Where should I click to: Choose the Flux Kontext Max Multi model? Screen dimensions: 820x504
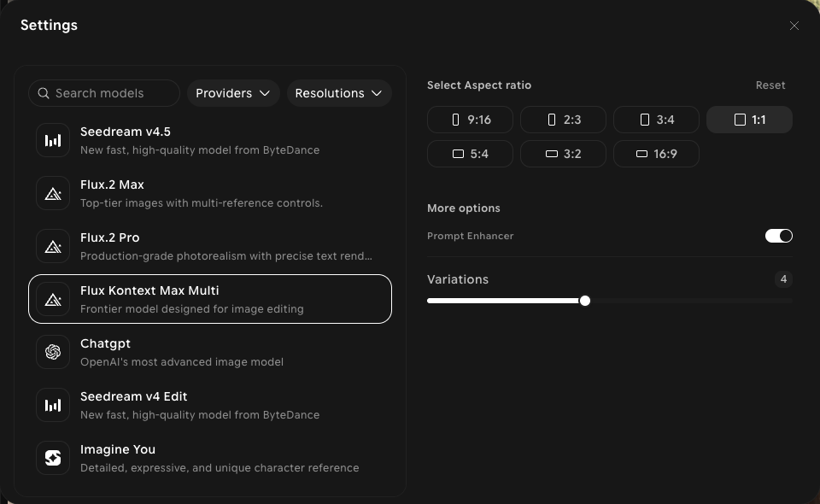[x=210, y=299]
